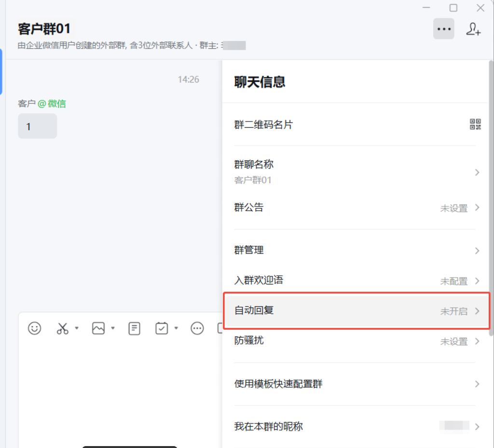Click chevron on 我在本群的昵称 row
494x448 pixels.
click(x=477, y=427)
